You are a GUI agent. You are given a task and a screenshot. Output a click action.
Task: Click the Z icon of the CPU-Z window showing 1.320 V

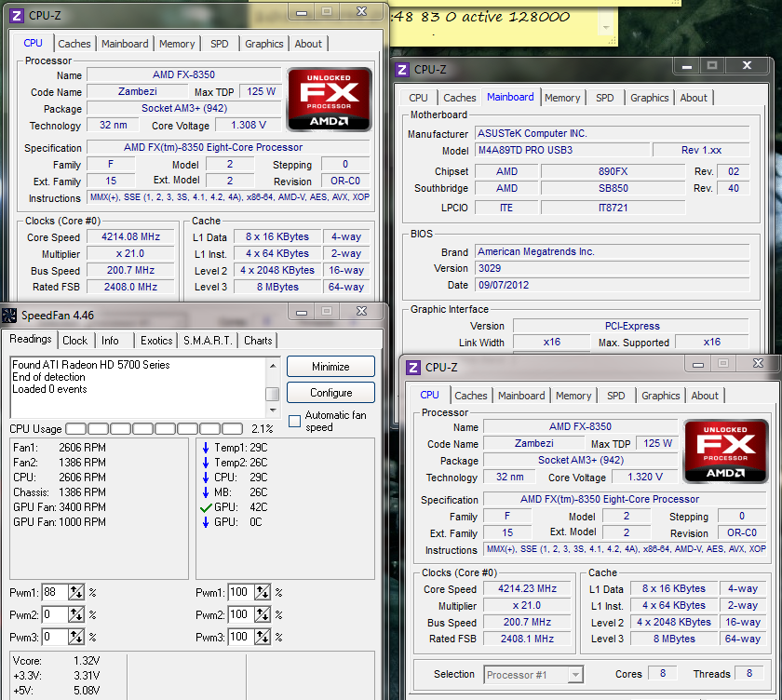(x=413, y=368)
